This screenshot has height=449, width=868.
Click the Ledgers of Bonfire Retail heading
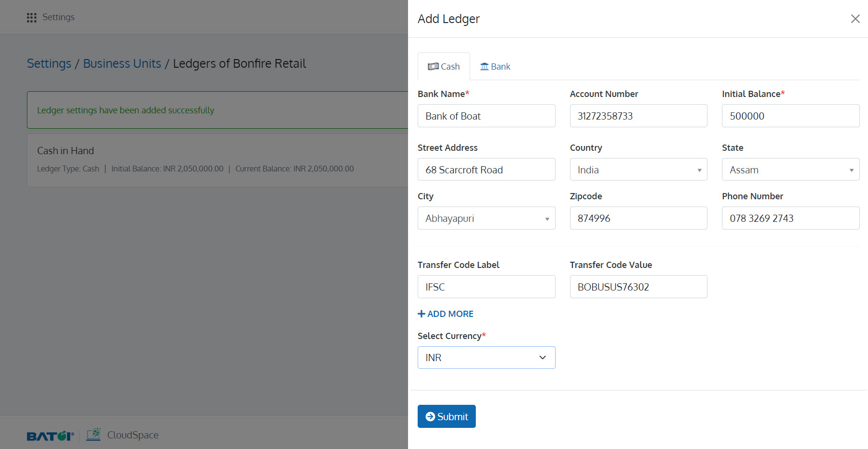point(239,63)
